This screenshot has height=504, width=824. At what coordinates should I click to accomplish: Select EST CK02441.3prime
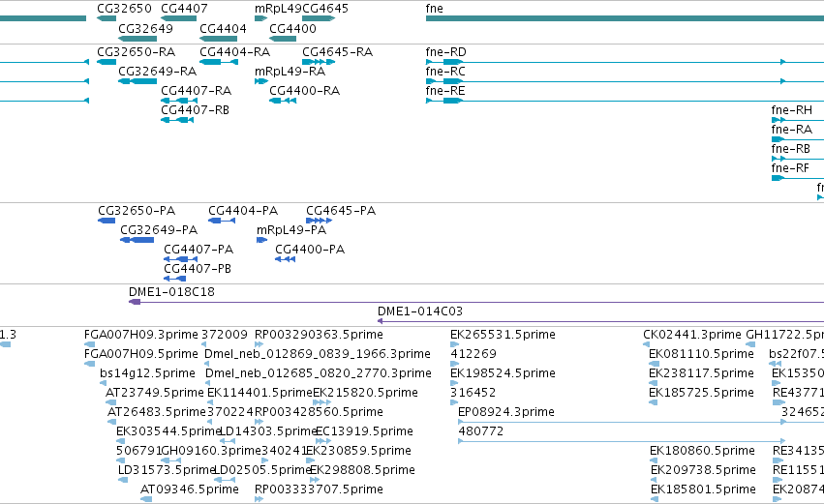pos(692,335)
